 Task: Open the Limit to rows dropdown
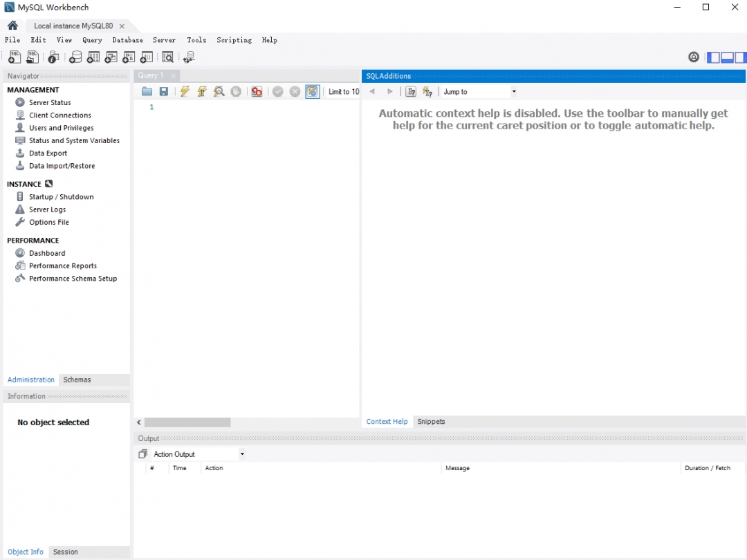click(344, 92)
